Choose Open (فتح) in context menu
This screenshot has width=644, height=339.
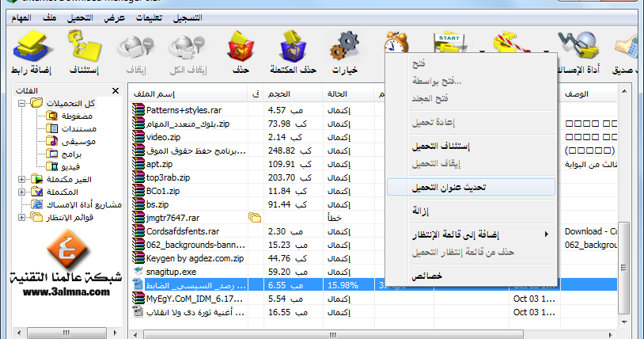471,64
